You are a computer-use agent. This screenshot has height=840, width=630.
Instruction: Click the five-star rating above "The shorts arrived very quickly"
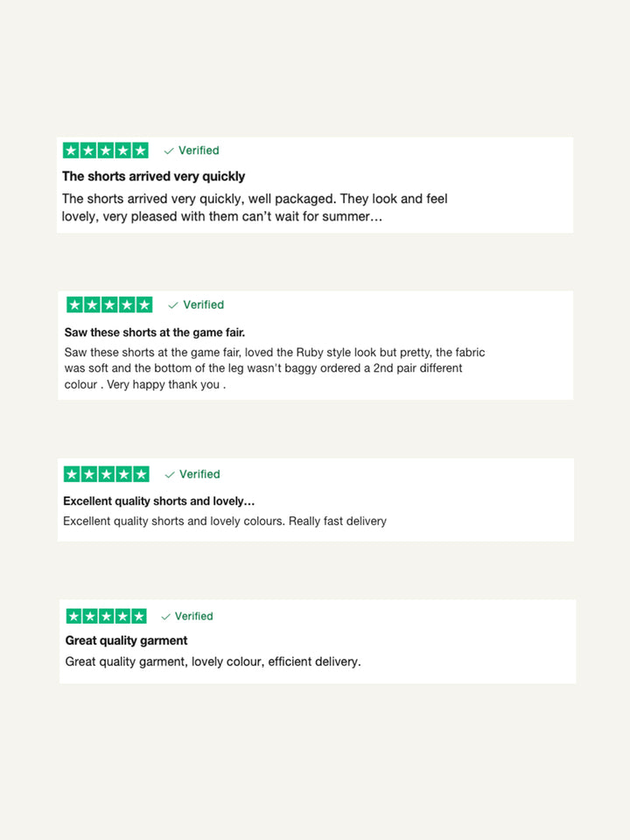[x=105, y=150]
